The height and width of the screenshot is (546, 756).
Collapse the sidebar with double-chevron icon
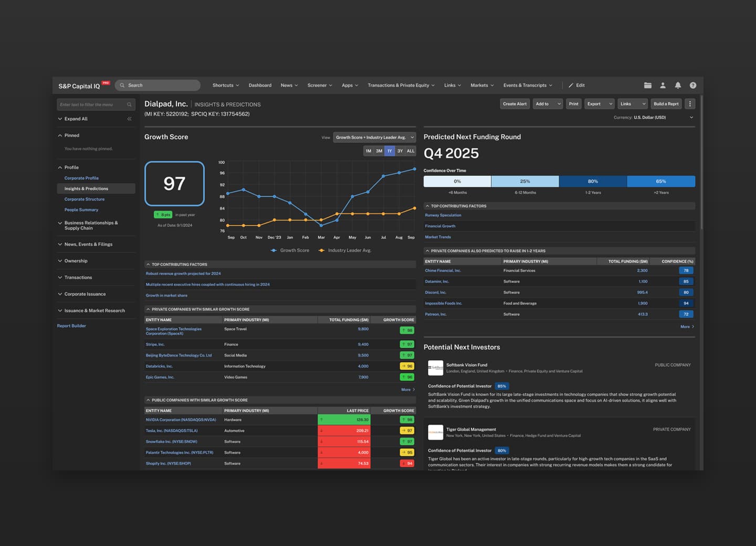129,119
